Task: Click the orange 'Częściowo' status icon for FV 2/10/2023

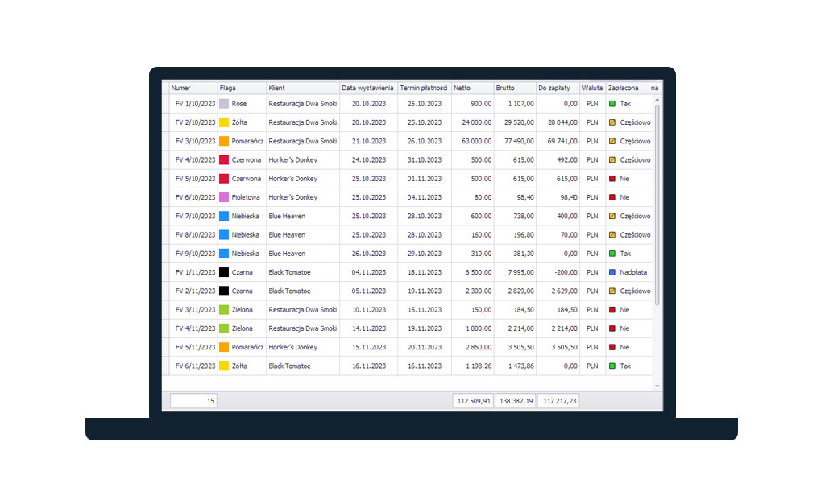Action: click(x=612, y=122)
